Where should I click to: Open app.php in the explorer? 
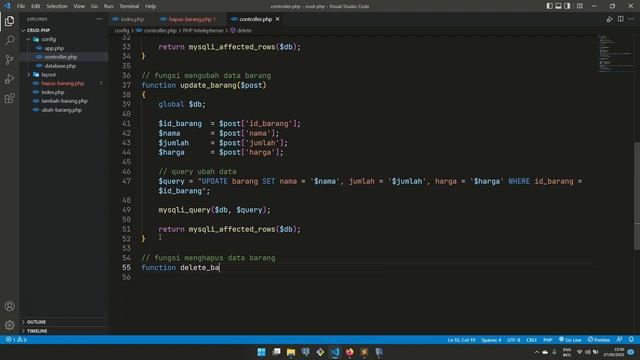pyautogui.click(x=54, y=48)
